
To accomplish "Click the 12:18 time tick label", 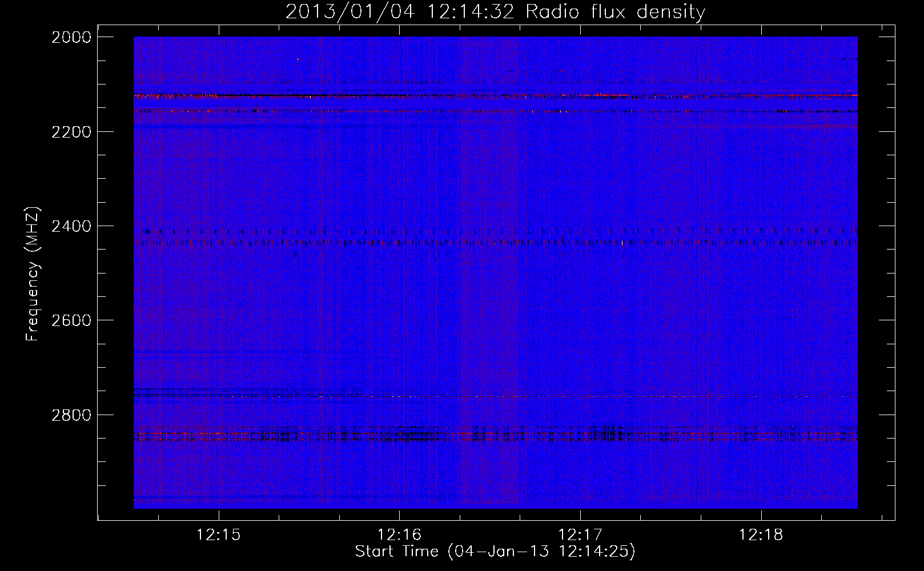I will point(761,535).
